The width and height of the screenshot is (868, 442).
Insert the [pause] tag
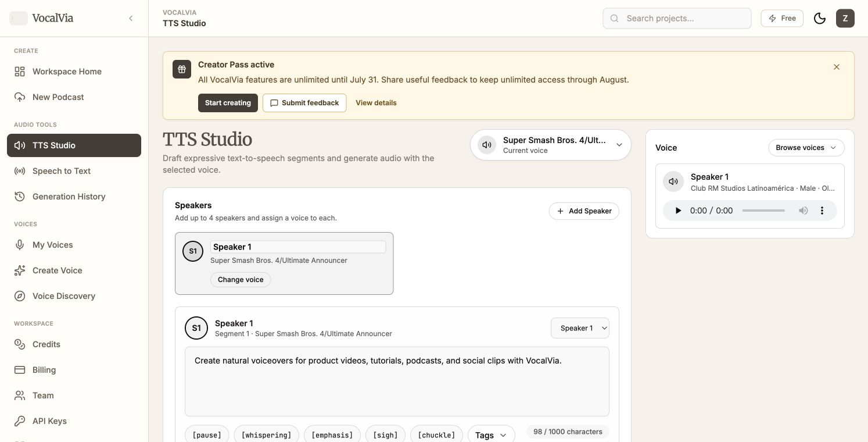[x=207, y=435]
